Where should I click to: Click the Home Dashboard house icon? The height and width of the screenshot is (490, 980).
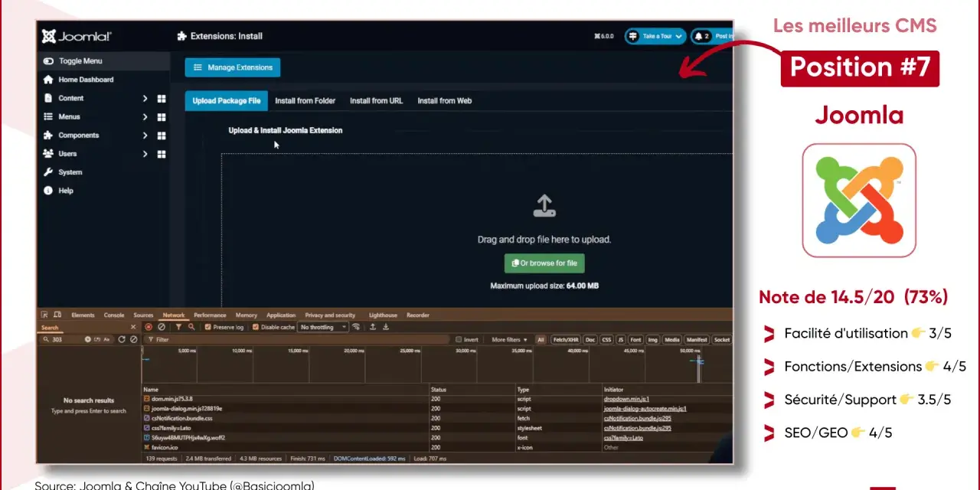coord(48,80)
